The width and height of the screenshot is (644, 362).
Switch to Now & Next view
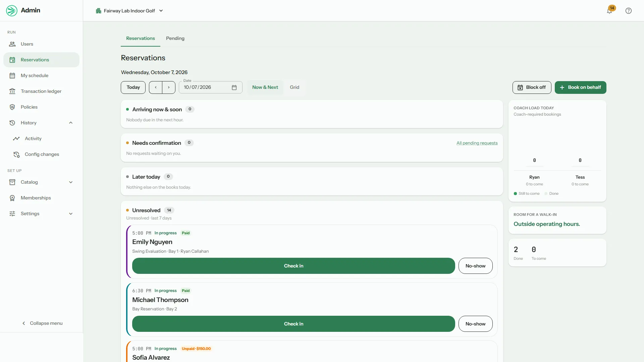click(265, 87)
